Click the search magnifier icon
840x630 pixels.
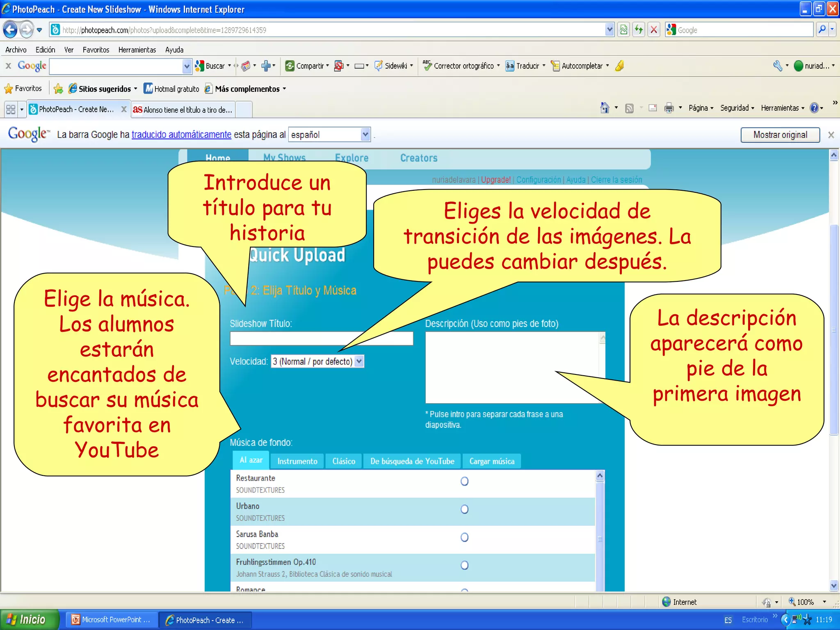point(822,30)
